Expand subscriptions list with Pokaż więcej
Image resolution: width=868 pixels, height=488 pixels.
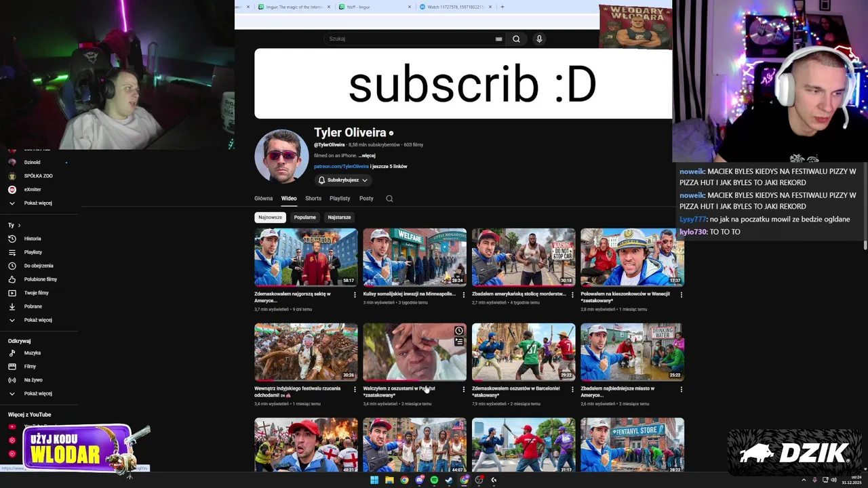point(37,203)
